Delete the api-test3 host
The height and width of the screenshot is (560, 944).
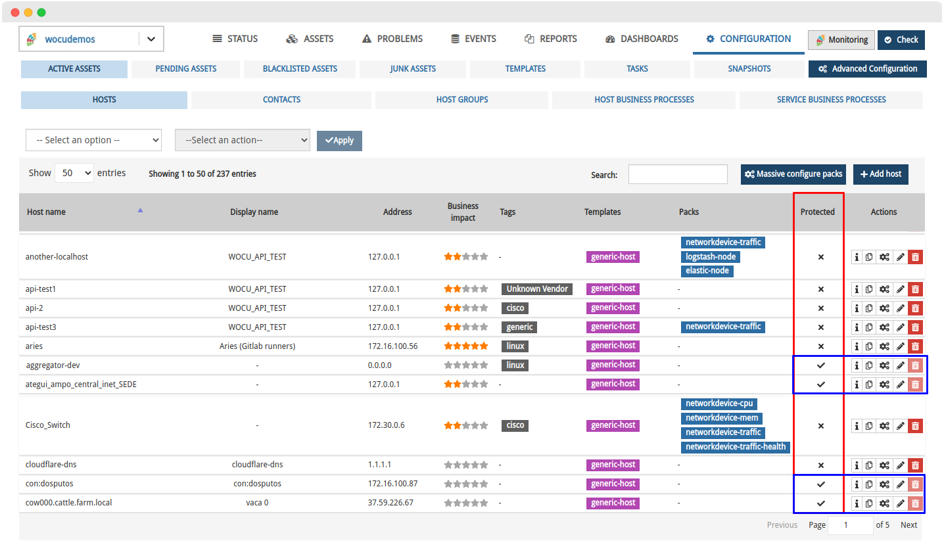coord(915,327)
